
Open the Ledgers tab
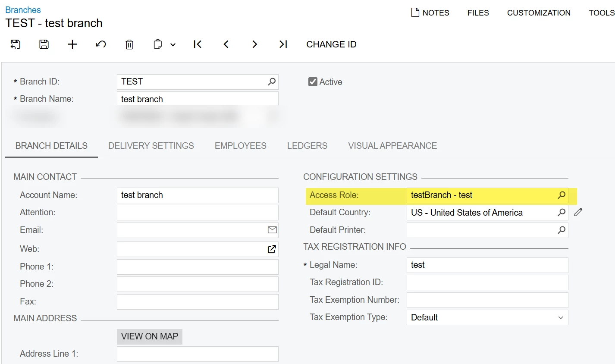[307, 146]
